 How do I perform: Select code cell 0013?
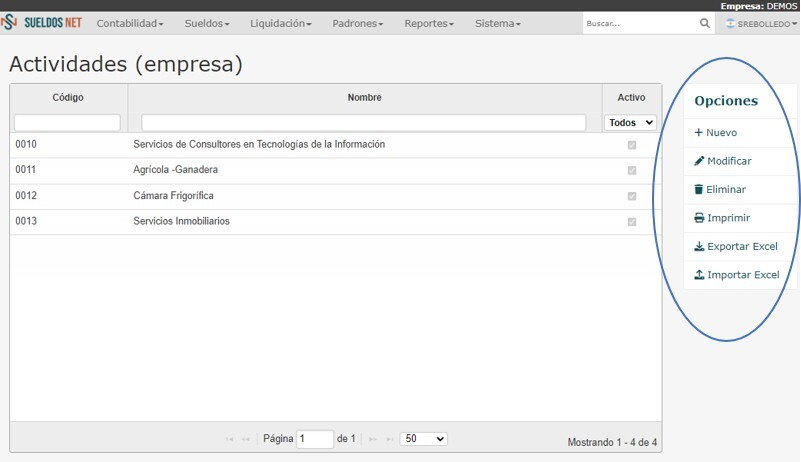(26, 221)
